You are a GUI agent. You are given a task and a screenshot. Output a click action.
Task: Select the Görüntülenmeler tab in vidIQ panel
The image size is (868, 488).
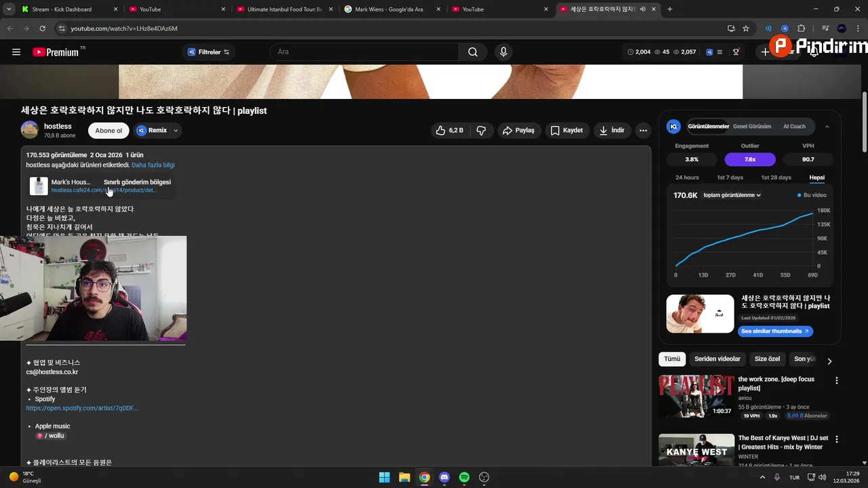[708, 126]
